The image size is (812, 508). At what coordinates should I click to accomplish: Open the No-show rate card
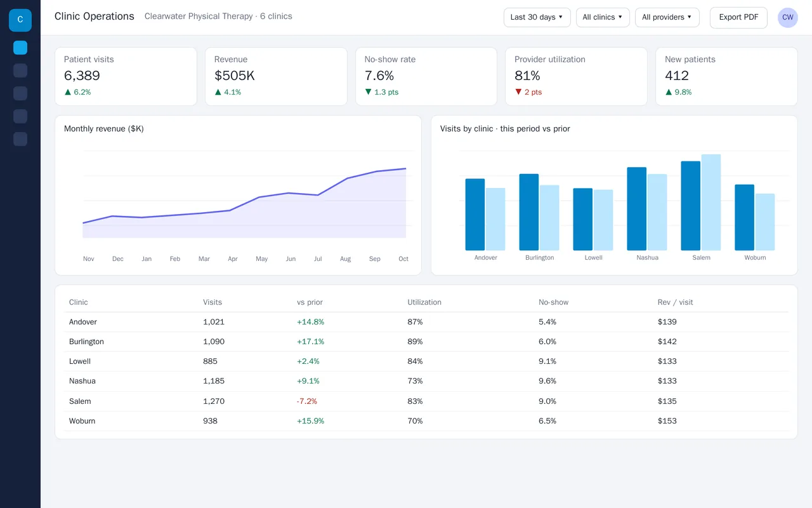click(426, 76)
